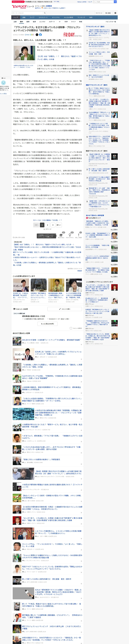Open the ライブ navigation tab
This screenshot has height=644, width=129.
(x=32, y=17)
